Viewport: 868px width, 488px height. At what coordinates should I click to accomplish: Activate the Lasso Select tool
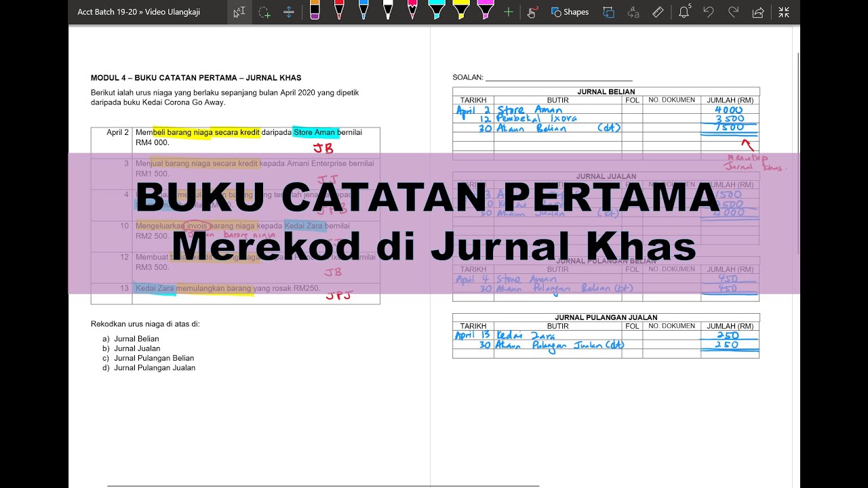click(264, 12)
